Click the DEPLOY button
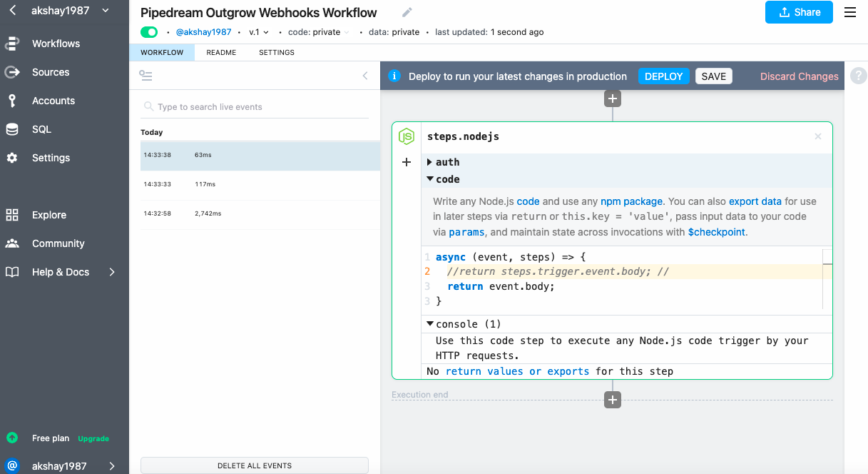 pos(664,76)
